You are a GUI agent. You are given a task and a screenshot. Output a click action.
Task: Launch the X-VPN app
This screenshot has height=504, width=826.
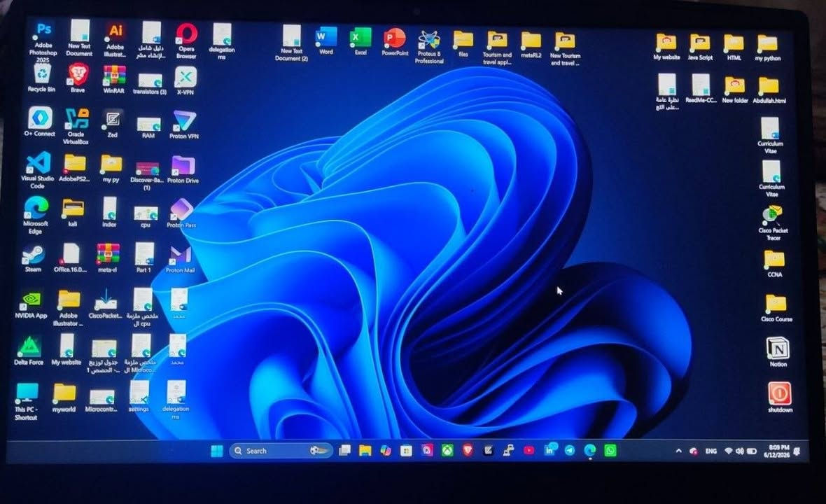click(x=185, y=80)
